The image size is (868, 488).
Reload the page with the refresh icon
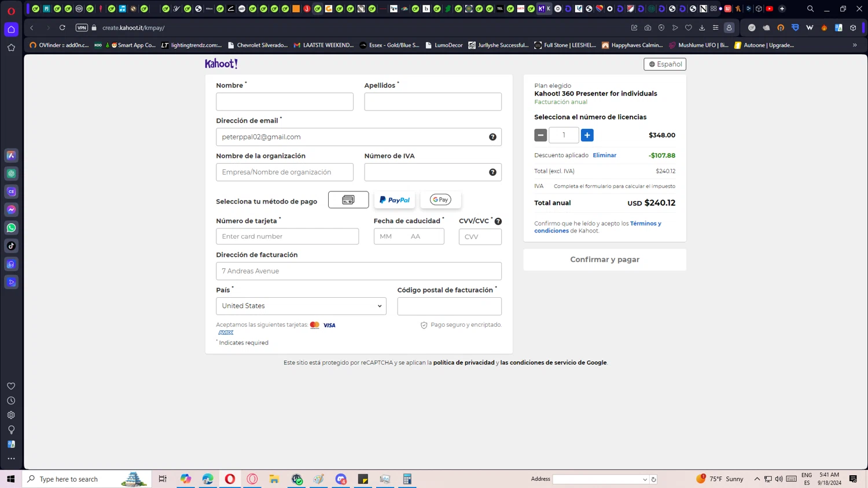(x=62, y=28)
